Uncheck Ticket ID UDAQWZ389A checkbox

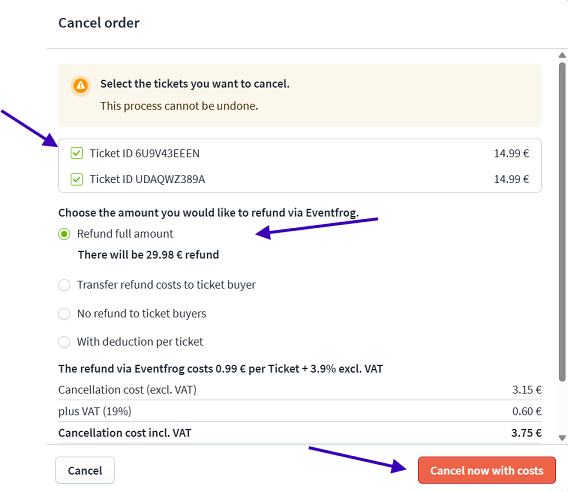[x=77, y=179]
